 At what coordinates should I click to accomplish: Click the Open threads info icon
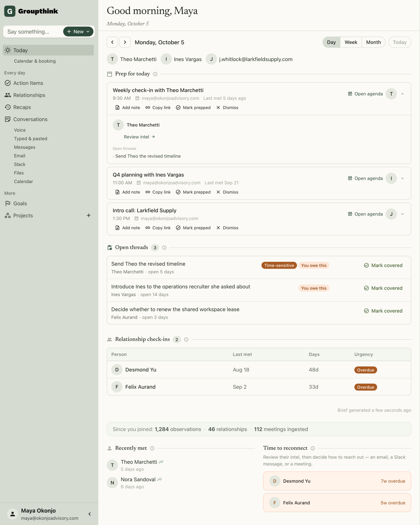164,248
